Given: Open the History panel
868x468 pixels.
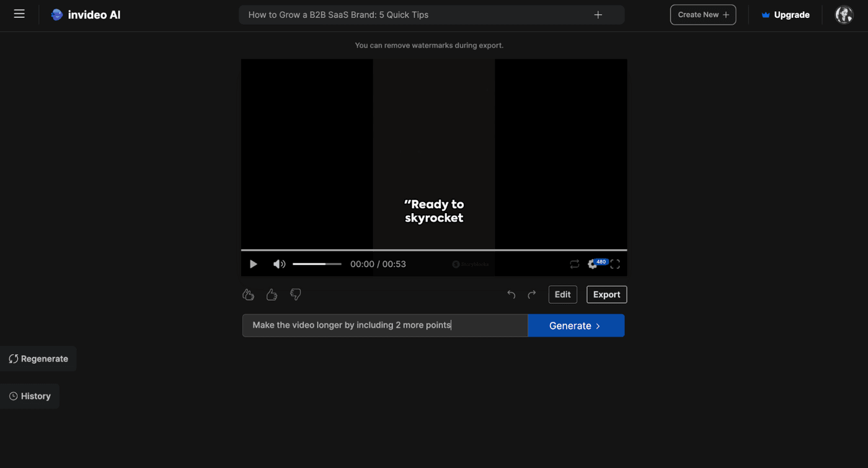Looking at the screenshot, I should click(30, 395).
